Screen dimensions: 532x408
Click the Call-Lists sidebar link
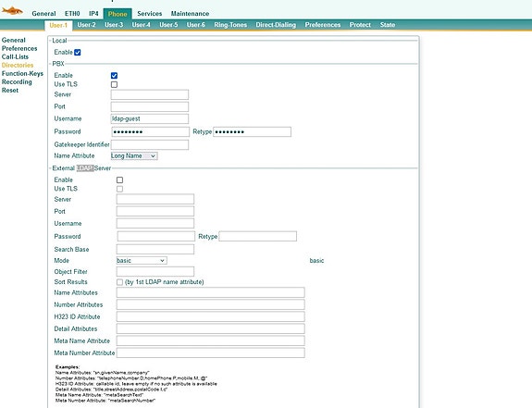15,57
